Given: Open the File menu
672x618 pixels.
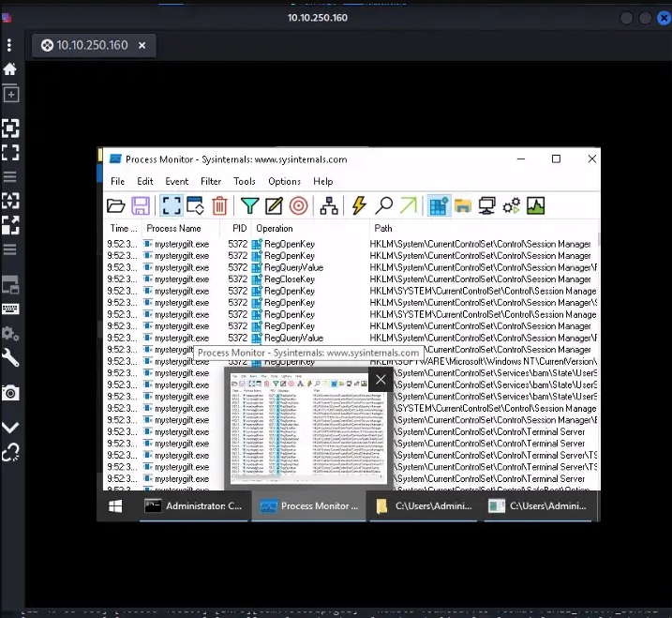Looking at the screenshot, I should point(117,181).
